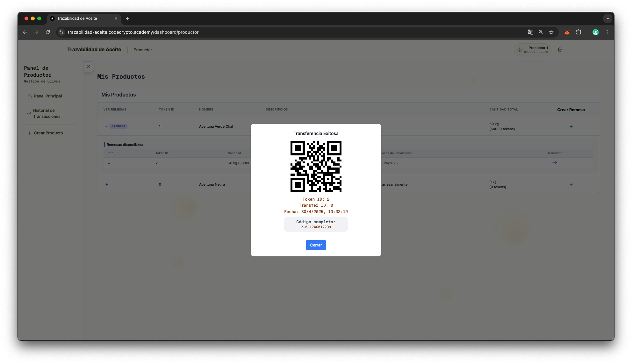
Task: Open Panel Principal in the sidebar
Action: click(x=48, y=96)
